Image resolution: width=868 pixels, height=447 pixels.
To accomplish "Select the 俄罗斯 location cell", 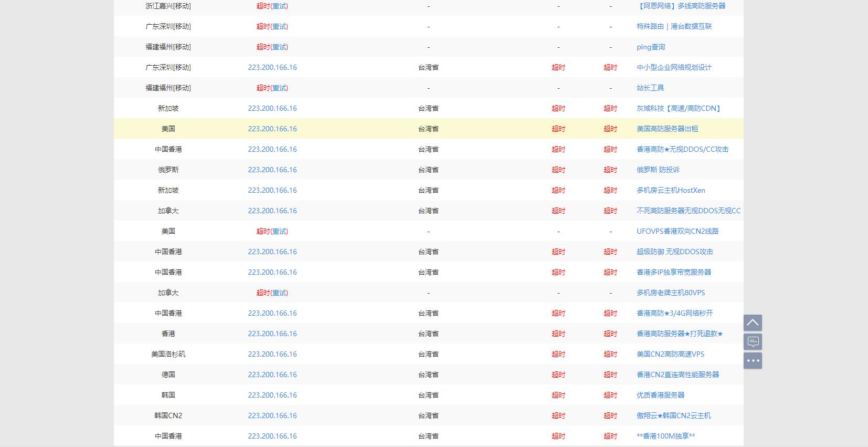I will tap(168, 170).
